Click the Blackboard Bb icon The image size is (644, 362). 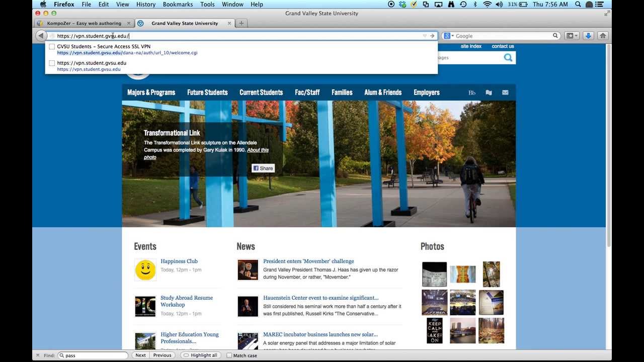point(472,93)
